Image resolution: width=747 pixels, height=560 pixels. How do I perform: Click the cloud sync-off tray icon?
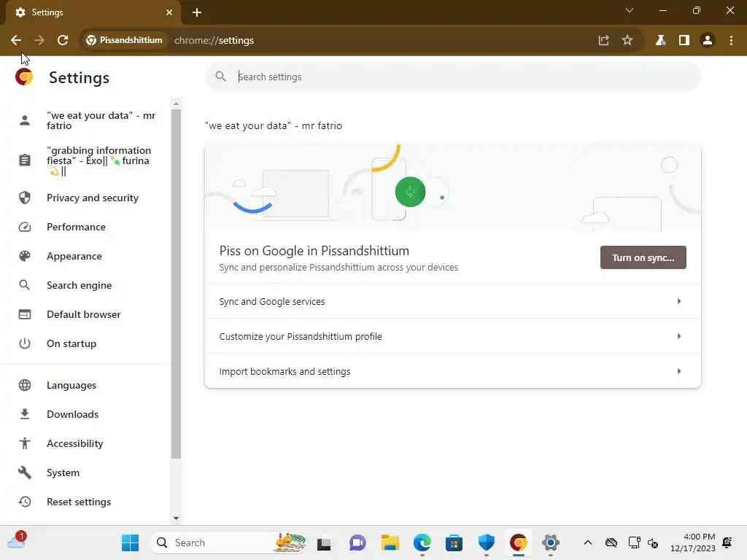click(611, 542)
